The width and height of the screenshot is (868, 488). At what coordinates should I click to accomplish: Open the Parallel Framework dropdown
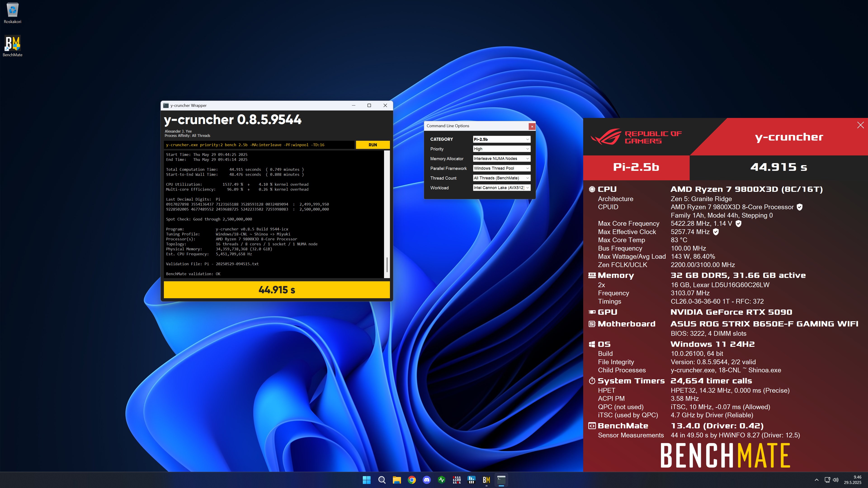click(x=502, y=168)
